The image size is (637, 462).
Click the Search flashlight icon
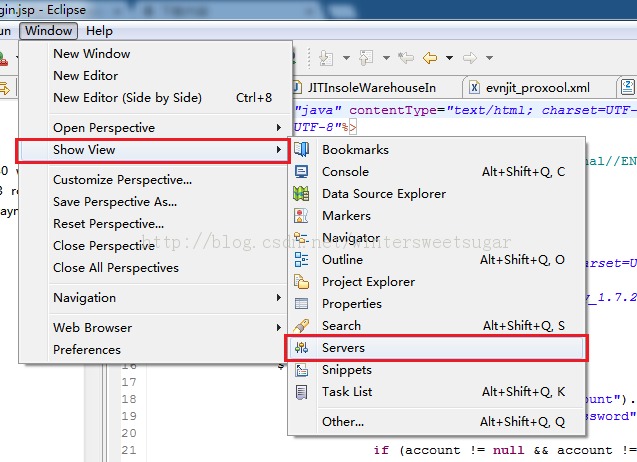click(301, 326)
